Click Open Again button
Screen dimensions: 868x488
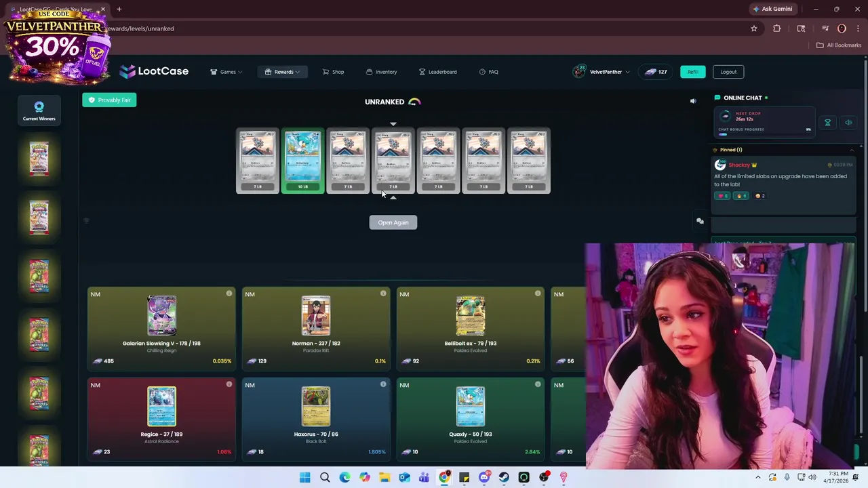(393, 222)
